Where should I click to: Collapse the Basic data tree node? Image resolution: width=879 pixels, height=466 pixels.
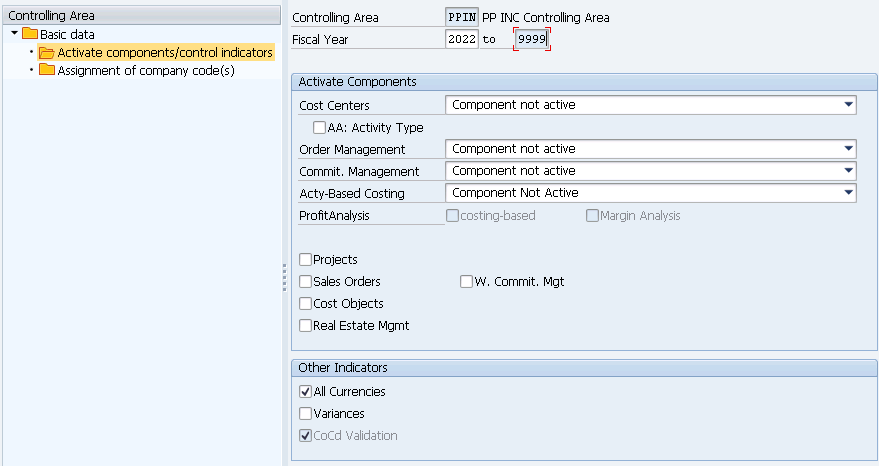pyautogui.click(x=15, y=34)
